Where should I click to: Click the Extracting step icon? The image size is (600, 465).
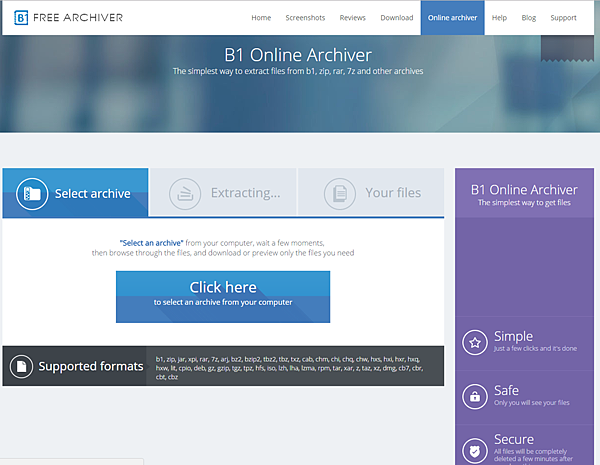(185, 194)
